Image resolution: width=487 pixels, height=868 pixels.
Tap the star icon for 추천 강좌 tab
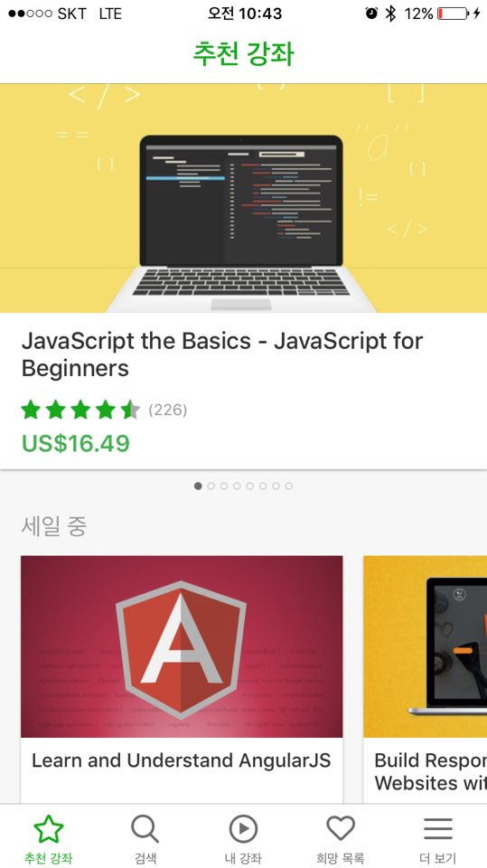tap(48, 829)
